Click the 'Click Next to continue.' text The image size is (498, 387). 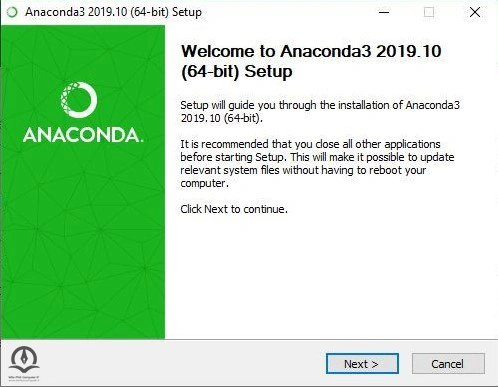(234, 209)
